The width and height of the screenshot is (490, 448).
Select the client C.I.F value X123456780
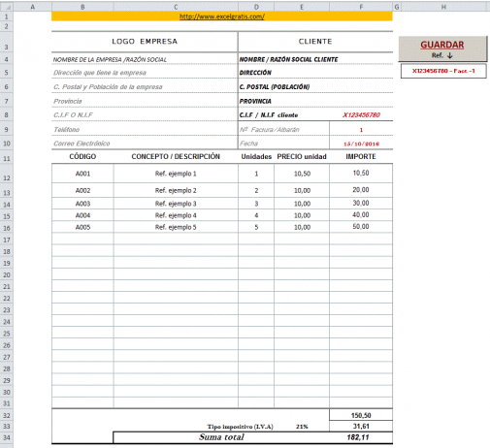[x=361, y=114]
